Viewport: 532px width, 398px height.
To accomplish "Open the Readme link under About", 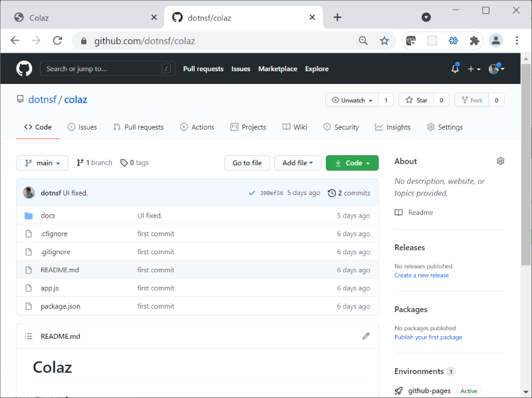I will (x=414, y=212).
